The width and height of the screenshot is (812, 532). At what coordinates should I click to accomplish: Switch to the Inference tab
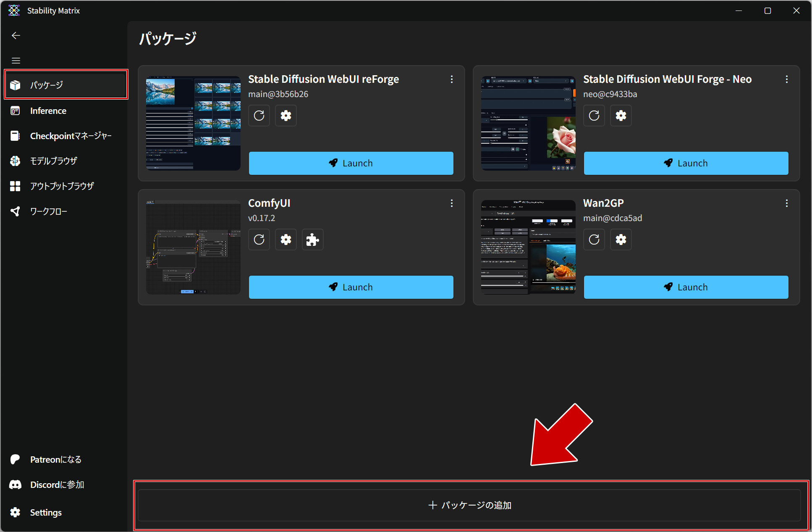48,111
